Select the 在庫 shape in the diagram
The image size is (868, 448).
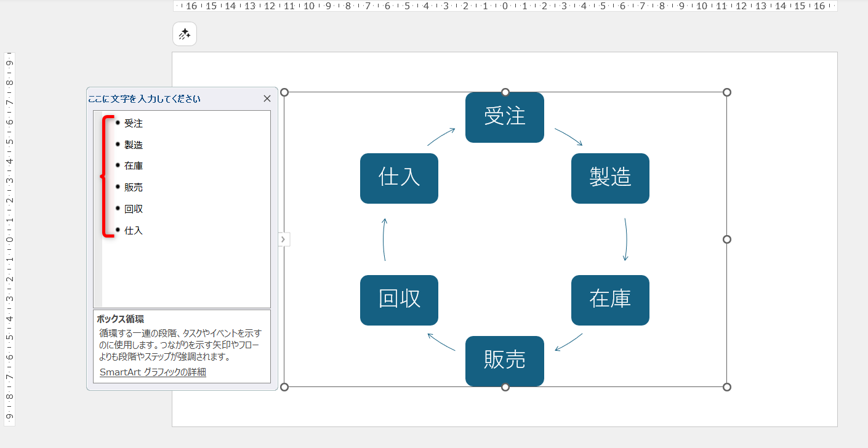click(x=610, y=300)
